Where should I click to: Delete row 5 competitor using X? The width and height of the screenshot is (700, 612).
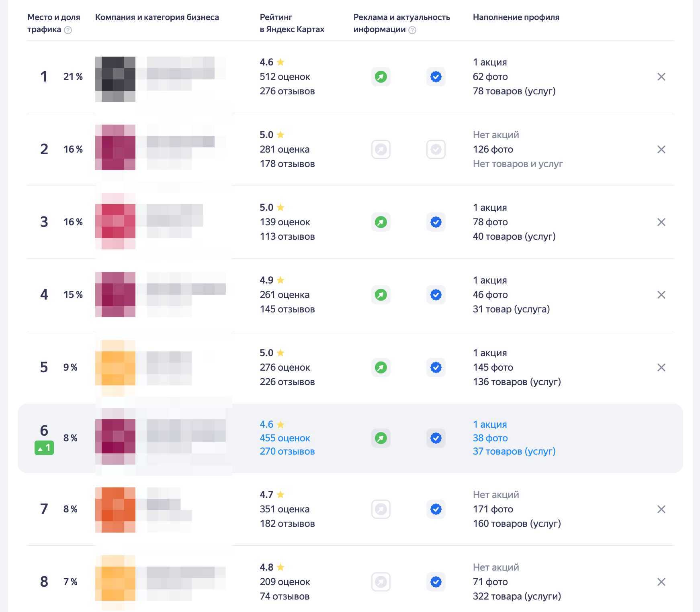click(x=661, y=367)
